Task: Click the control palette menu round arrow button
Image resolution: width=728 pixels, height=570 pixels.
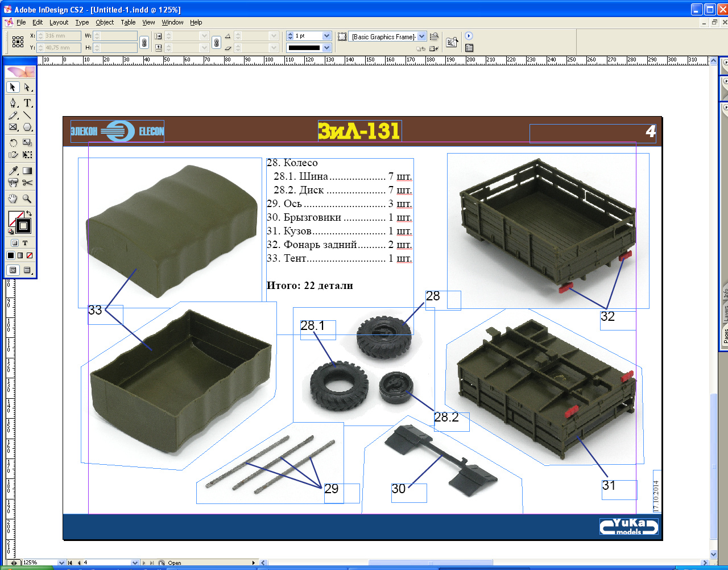Action: pos(469,35)
